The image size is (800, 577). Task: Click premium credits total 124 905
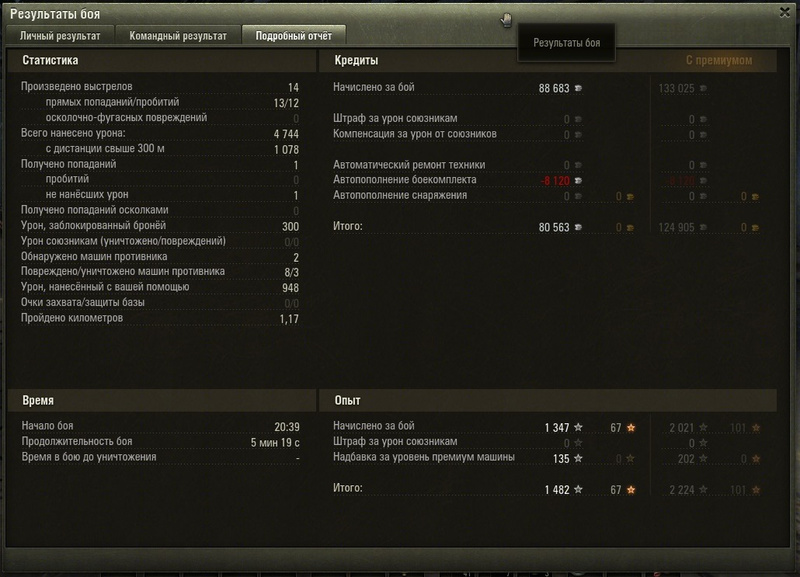[676, 228]
